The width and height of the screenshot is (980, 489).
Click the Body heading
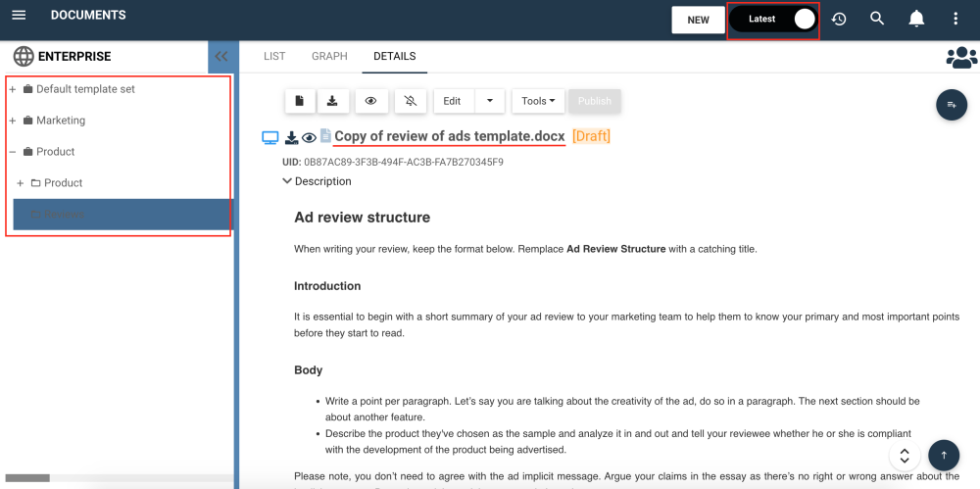(x=308, y=370)
